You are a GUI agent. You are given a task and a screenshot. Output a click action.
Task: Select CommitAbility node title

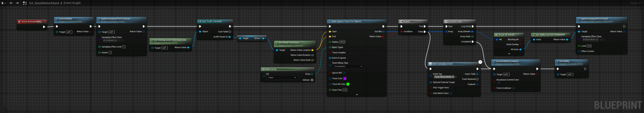point(65,19)
